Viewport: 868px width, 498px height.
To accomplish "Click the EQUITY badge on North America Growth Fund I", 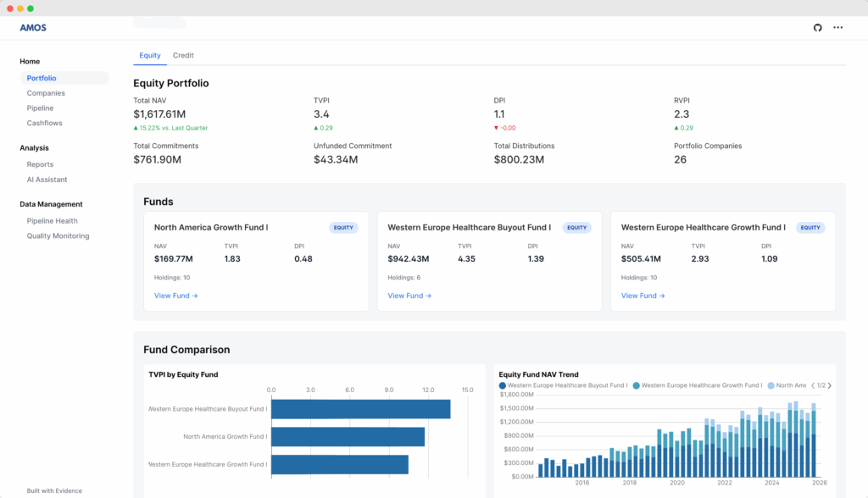I will pos(343,228).
